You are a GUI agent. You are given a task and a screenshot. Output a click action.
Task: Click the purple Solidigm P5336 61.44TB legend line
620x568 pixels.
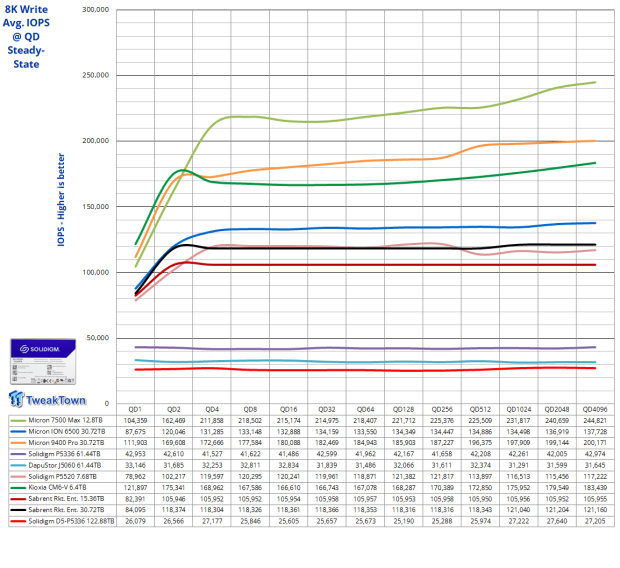point(19,454)
